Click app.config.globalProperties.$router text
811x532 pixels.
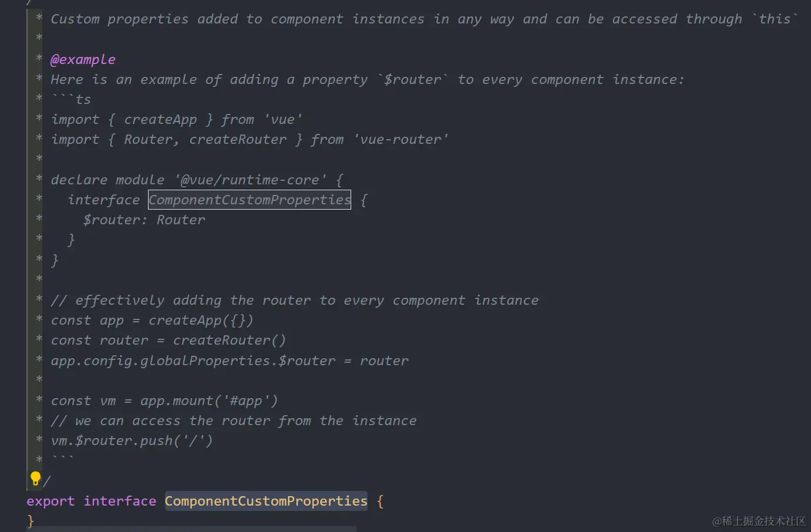point(193,361)
